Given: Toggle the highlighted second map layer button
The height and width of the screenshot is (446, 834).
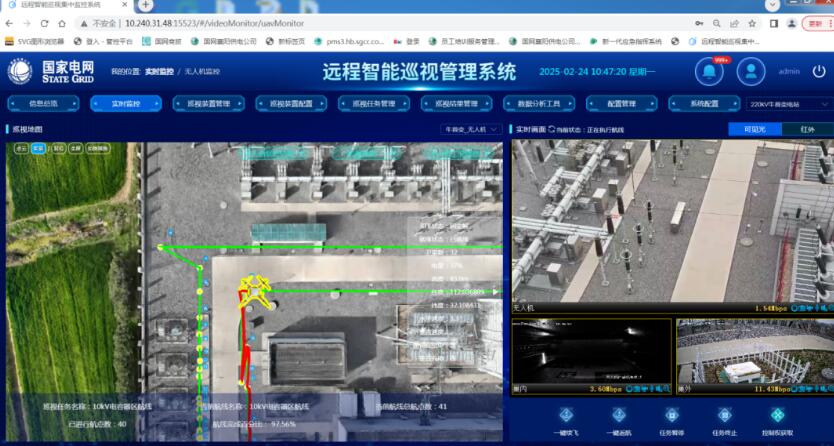Looking at the screenshot, I should pos(38,148).
